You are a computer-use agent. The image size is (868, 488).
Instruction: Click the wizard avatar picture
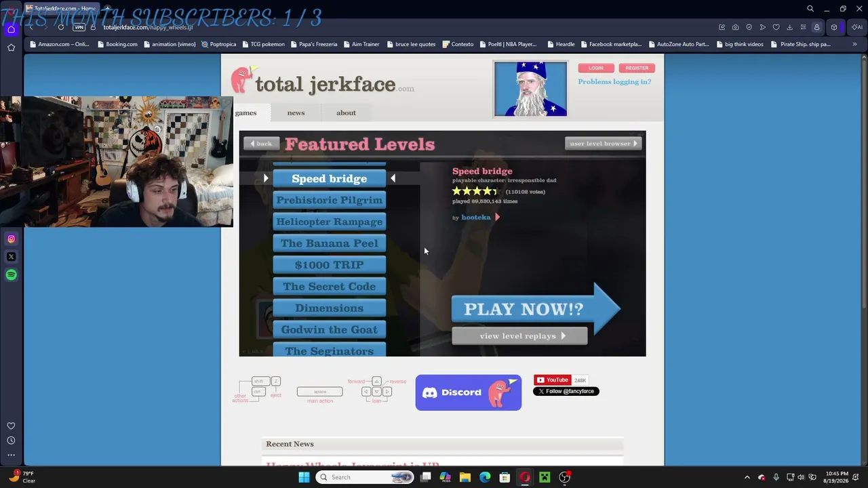tap(530, 89)
